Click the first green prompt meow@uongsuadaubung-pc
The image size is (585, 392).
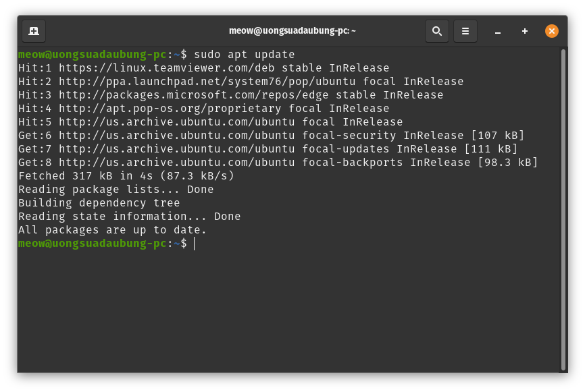pyautogui.click(x=92, y=55)
